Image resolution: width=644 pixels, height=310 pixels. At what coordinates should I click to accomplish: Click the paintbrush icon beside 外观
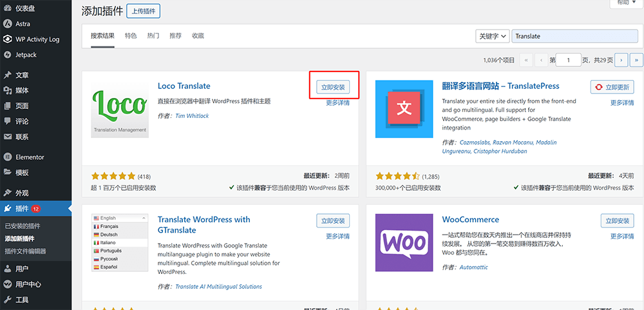(7, 193)
